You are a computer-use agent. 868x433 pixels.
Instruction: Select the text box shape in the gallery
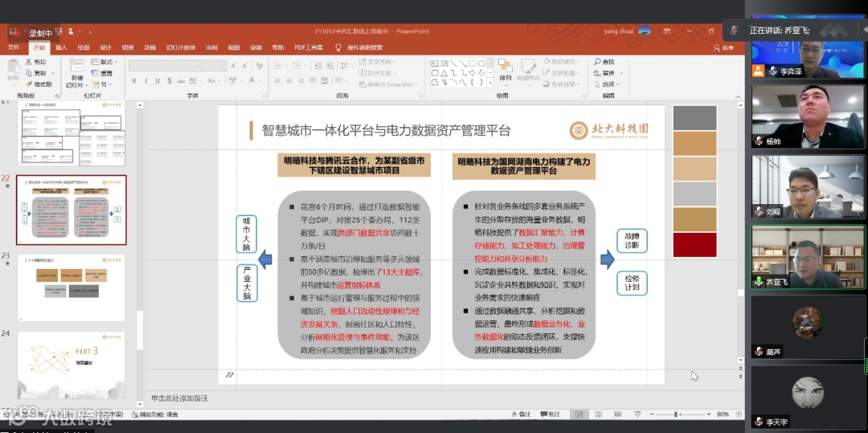tap(435, 63)
